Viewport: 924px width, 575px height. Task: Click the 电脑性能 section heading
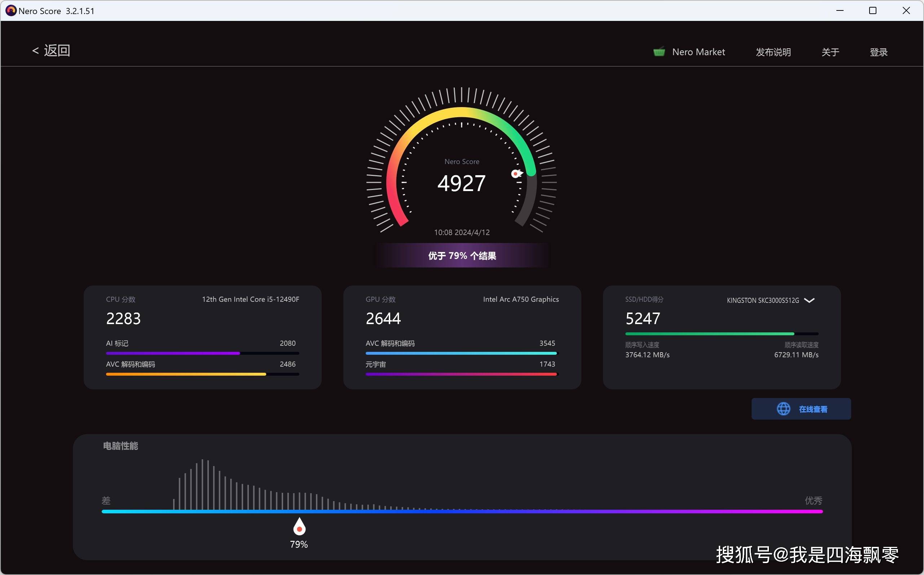pos(120,446)
